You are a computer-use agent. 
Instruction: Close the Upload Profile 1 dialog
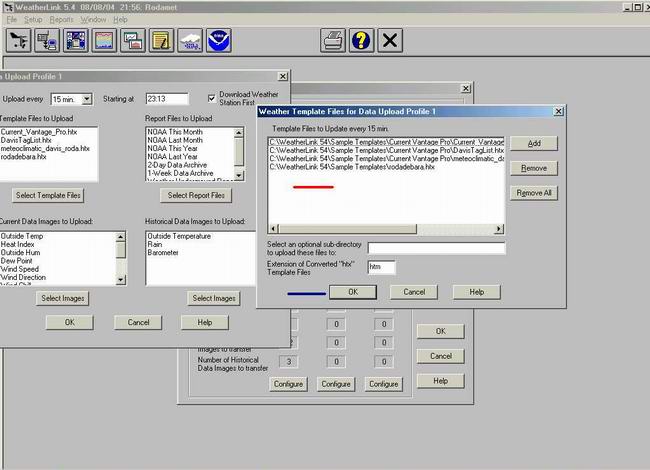[x=283, y=77]
